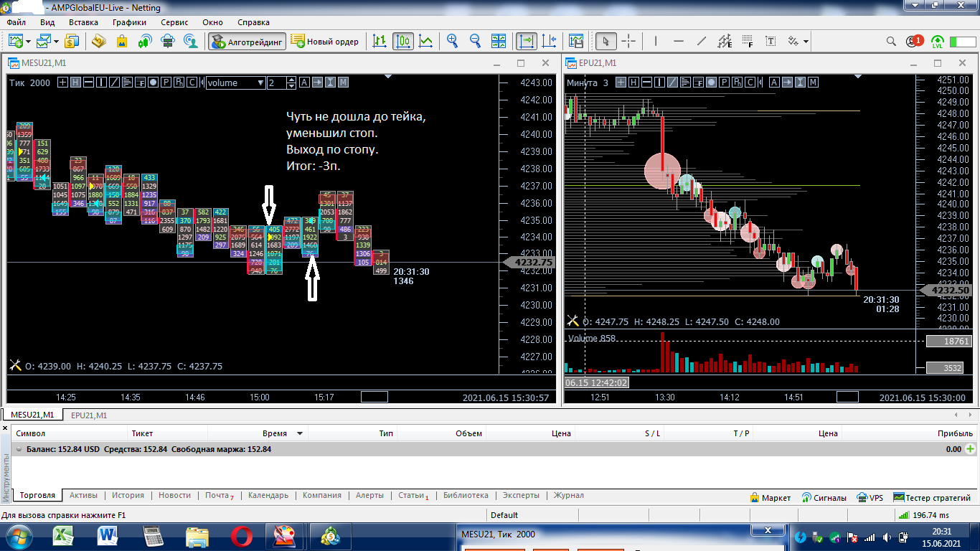Open the Графики menu
The width and height of the screenshot is (980, 551).
coord(129,22)
